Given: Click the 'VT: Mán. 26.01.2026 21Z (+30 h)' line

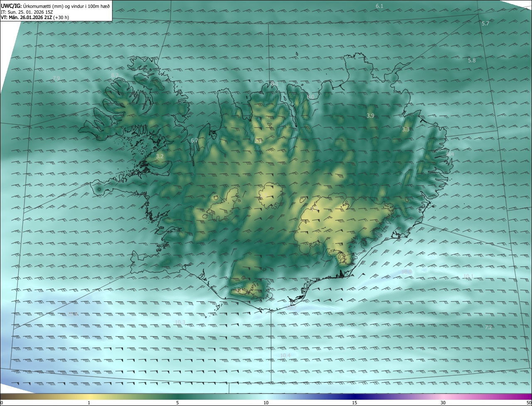Looking at the screenshot, I should (x=35, y=17).
